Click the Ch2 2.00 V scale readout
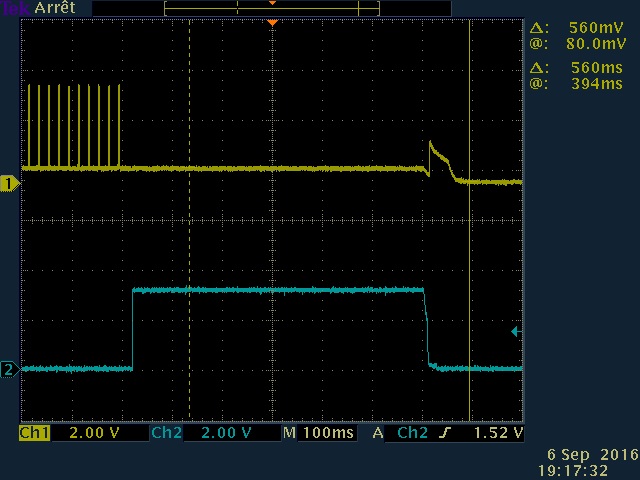 tap(226, 433)
